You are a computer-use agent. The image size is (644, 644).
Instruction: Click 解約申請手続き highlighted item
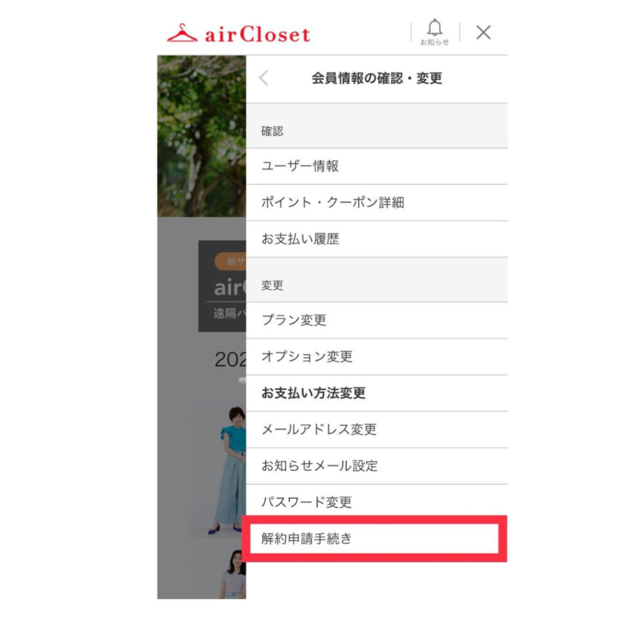click(x=374, y=538)
